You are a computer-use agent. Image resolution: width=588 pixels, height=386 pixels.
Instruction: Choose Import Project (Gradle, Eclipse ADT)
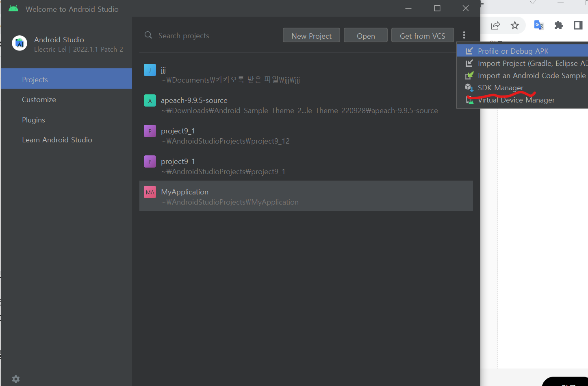(x=522, y=63)
